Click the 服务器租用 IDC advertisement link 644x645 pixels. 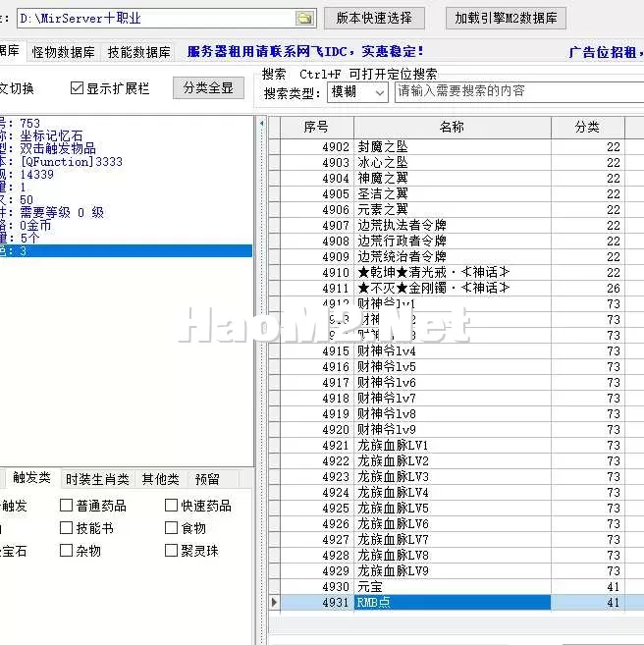305,52
